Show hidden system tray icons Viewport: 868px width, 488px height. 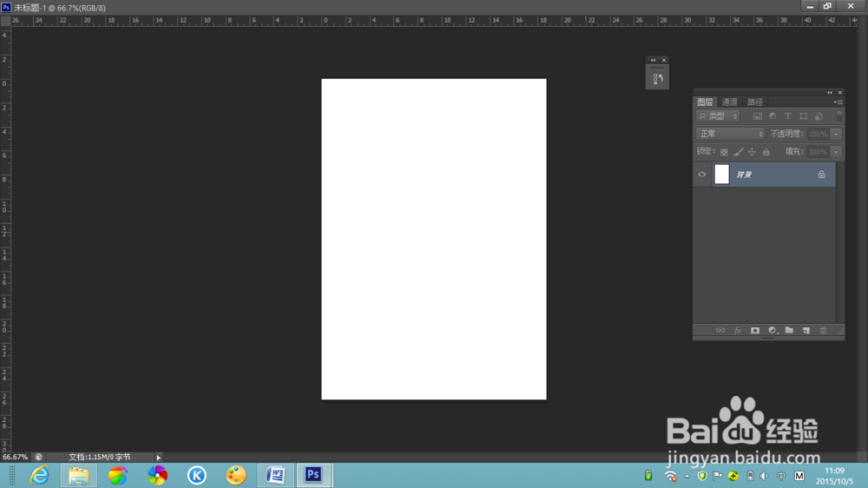pos(687,476)
